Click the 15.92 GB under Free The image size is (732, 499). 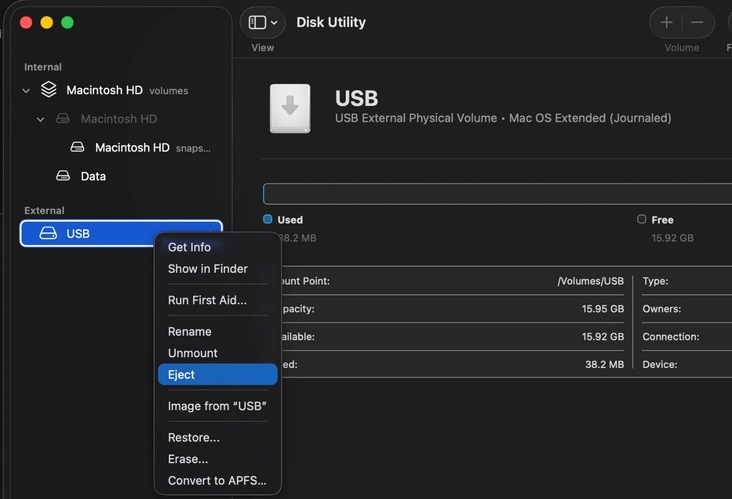(x=672, y=238)
